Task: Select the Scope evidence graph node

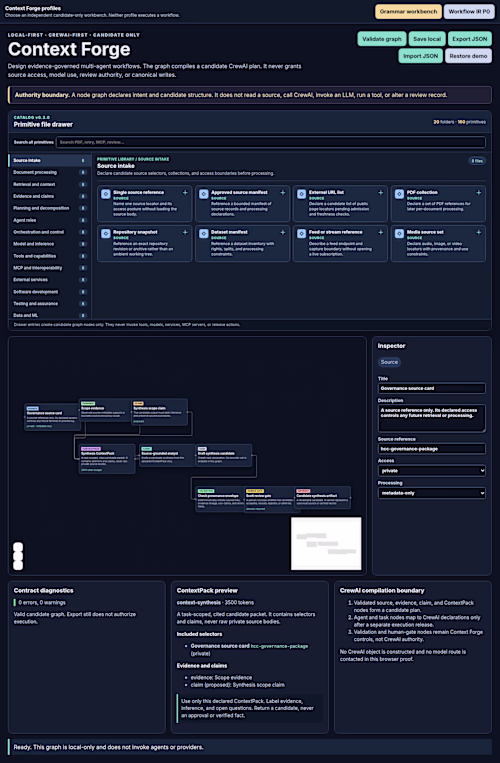Action: (105, 412)
